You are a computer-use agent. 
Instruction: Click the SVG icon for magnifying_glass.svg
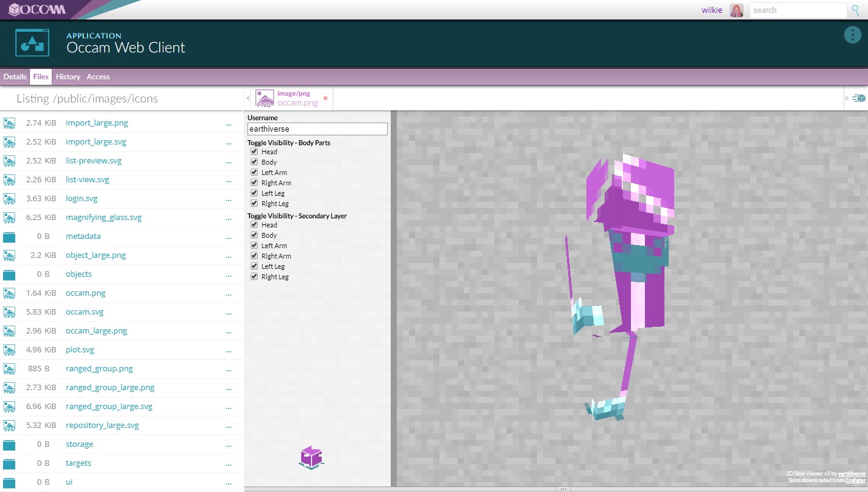click(x=9, y=218)
